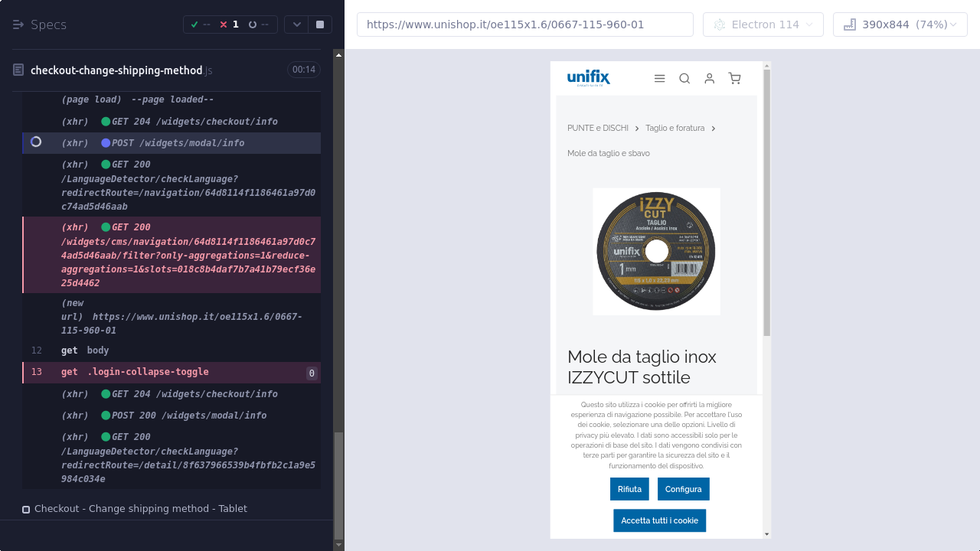Image resolution: width=980 pixels, height=551 pixels.
Task: Open the user account icon
Action: click(710, 78)
